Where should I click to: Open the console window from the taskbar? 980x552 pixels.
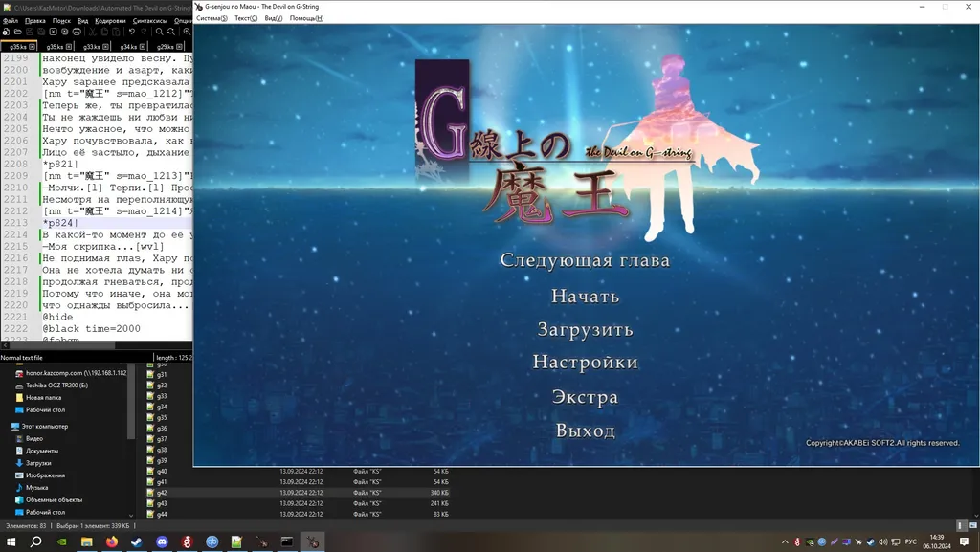click(x=287, y=541)
